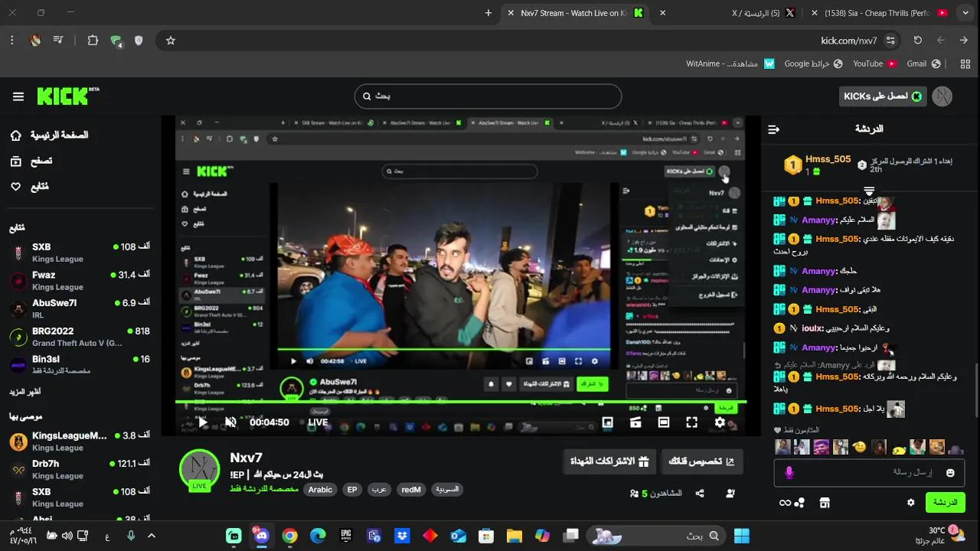Click the viewers count icon
Screen dimensions: 980x551
click(x=634, y=494)
